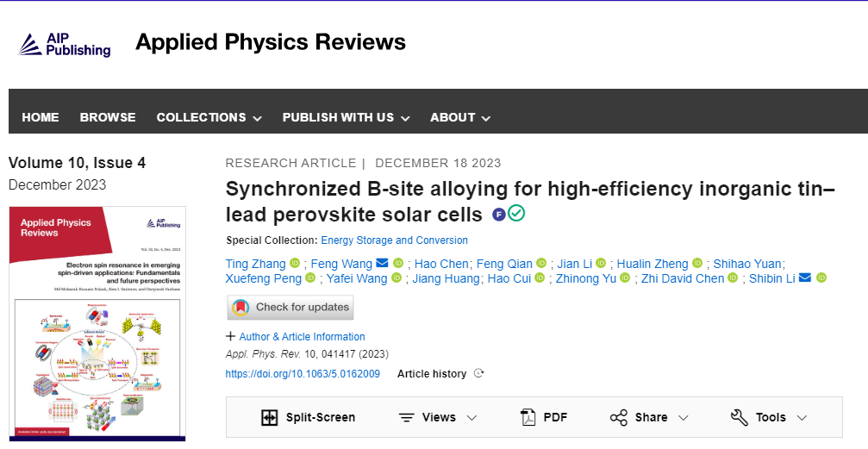
Task: Open PUBLISH WITH US menu
Action: (346, 117)
